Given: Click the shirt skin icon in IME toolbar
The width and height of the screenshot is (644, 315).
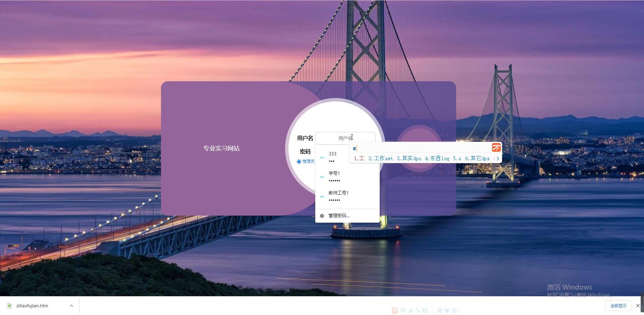Looking at the screenshot, I should [447, 311].
